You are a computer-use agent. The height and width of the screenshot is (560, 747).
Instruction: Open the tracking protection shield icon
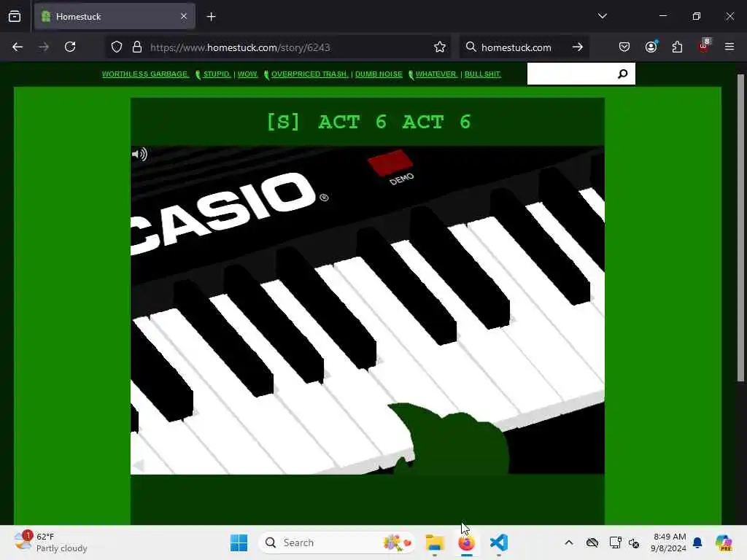117,47
